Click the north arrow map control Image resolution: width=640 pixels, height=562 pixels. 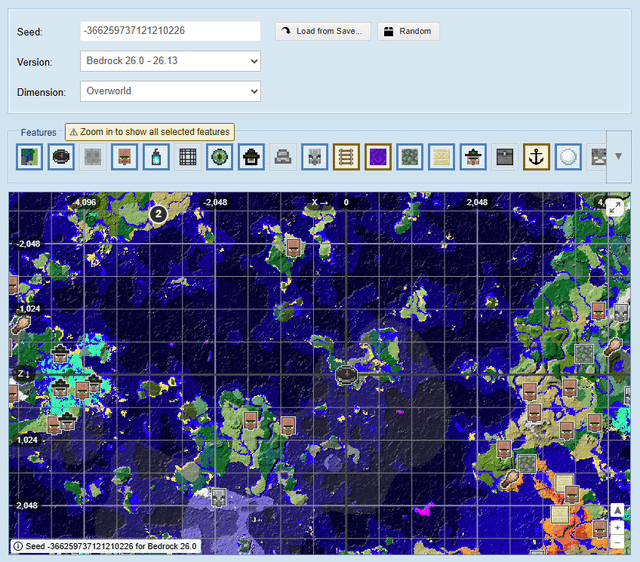(617, 511)
